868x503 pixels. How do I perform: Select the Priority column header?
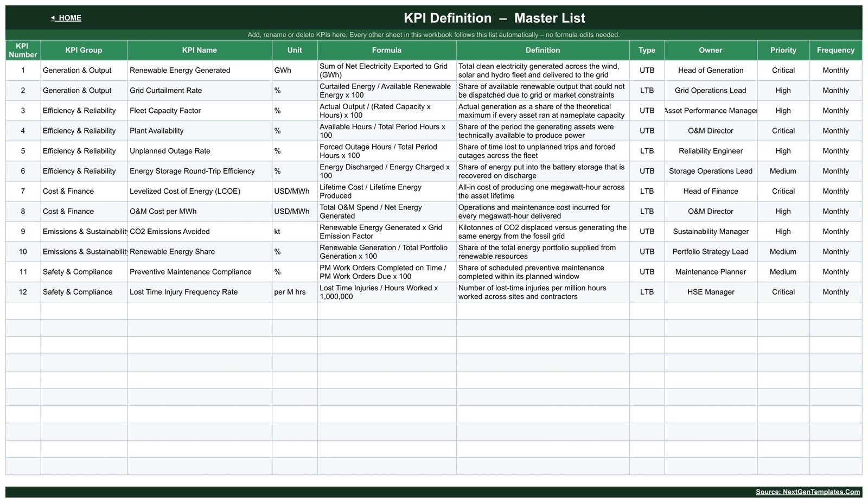(783, 50)
